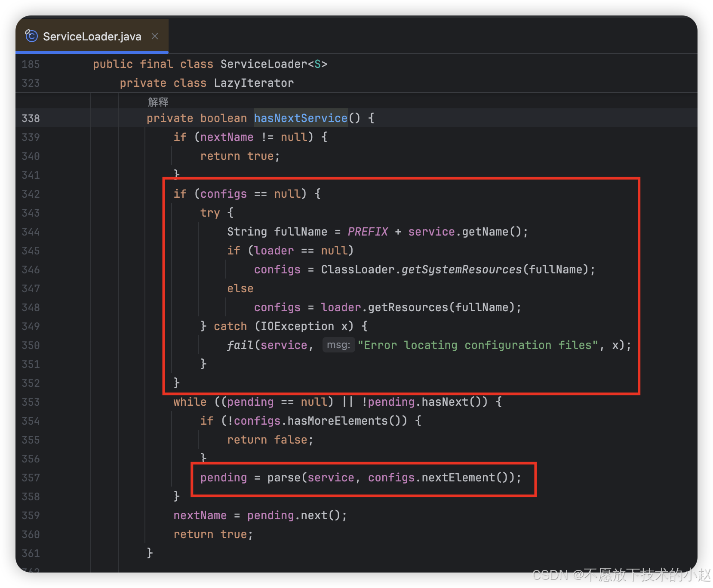The width and height of the screenshot is (713, 588).
Task: Click 'fail' method call on line 350
Action: pyautogui.click(x=240, y=345)
